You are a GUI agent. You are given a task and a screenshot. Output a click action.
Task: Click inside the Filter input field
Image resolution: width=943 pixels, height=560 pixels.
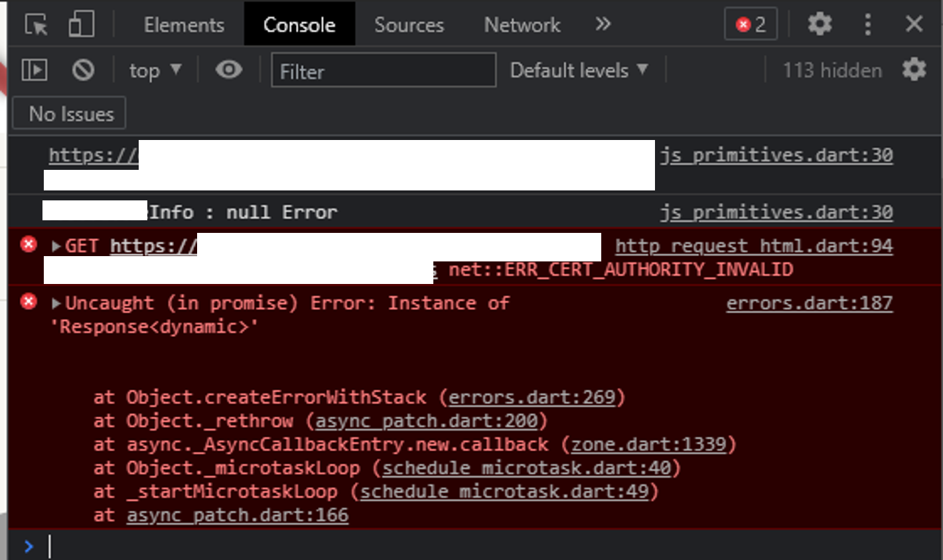pos(383,70)
